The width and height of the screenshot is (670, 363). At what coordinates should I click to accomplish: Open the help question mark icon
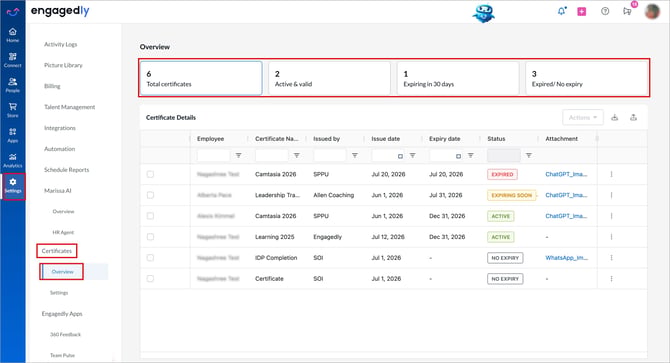click(x=605, y=11)
